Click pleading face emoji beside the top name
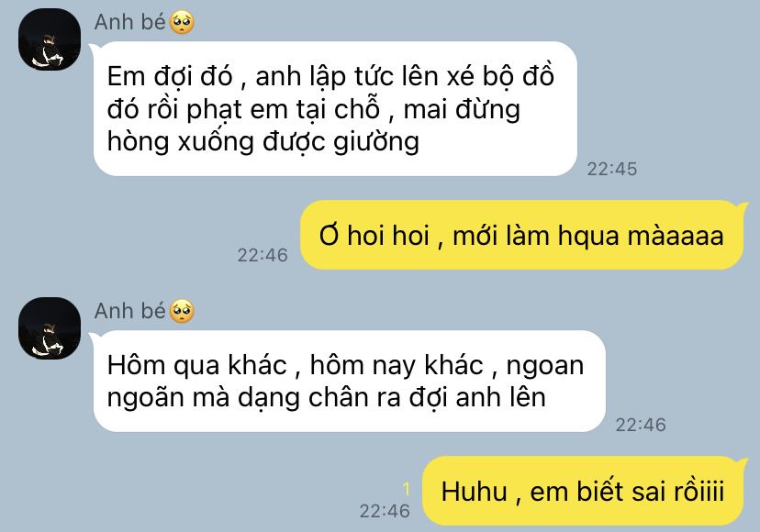 coord(182,22)
